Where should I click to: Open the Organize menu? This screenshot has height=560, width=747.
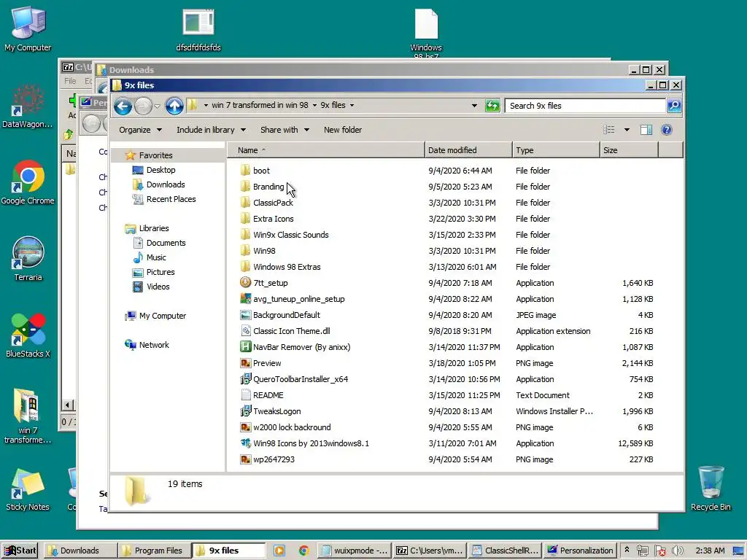coord(140,130)
